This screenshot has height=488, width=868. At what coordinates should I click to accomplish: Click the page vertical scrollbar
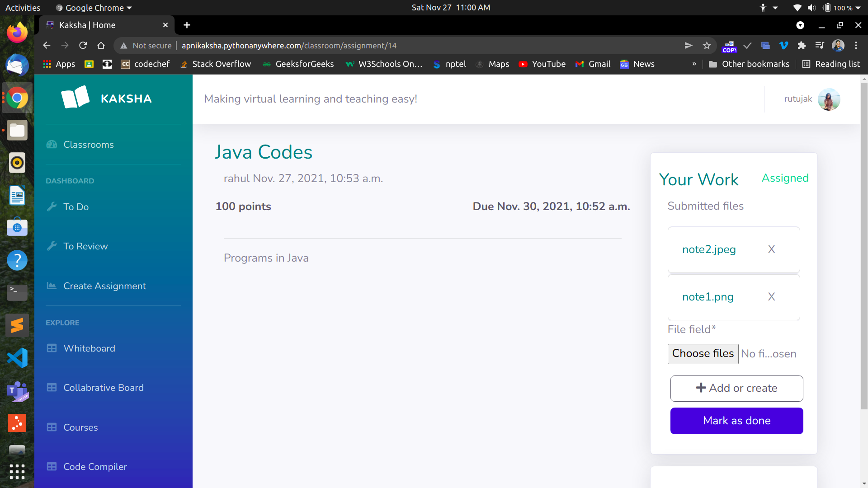864,244
